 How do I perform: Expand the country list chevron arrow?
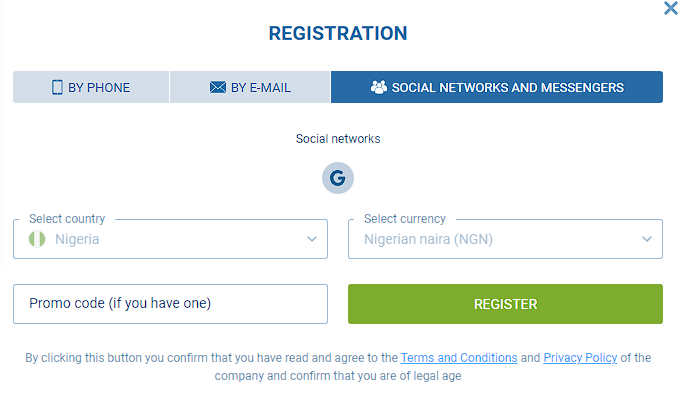(312, 240)
